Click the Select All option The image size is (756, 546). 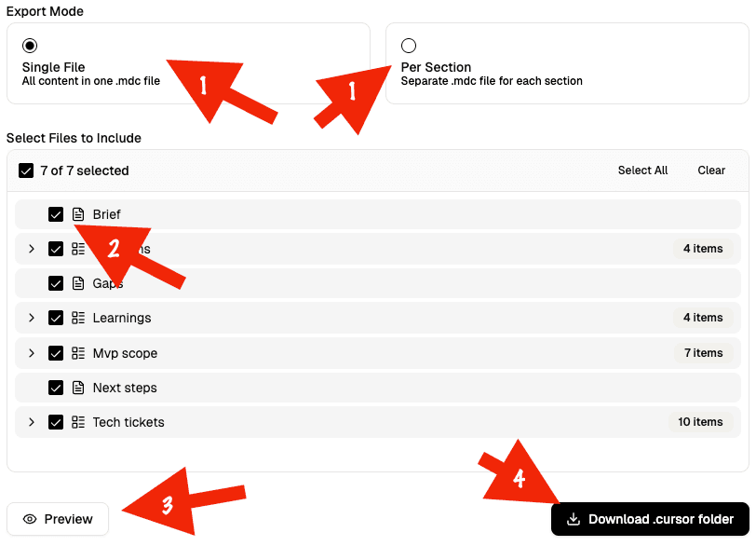pos(642,170)
